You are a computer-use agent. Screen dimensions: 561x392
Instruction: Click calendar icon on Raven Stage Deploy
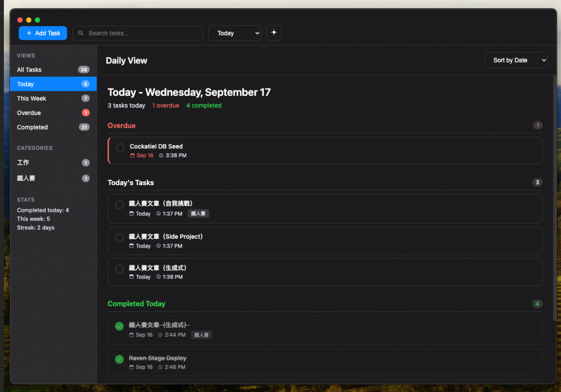pos(131,367)
